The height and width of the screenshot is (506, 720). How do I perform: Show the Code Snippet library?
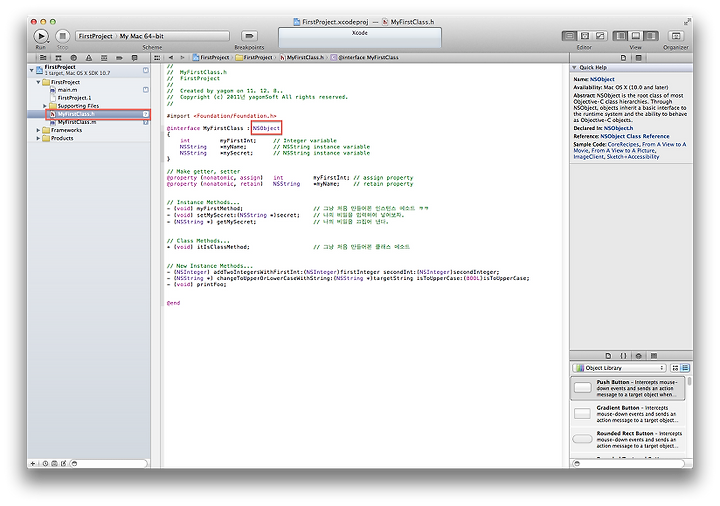(x=623, y=356)
